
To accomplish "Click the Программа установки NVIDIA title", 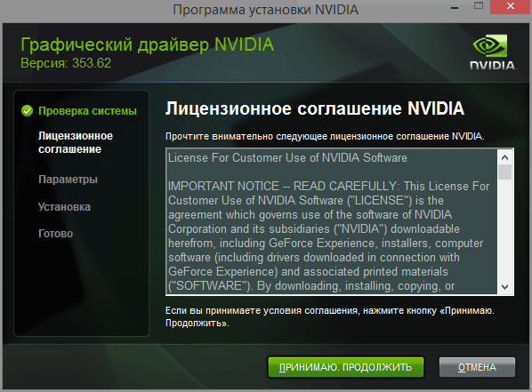I will [x=266, y=10].
